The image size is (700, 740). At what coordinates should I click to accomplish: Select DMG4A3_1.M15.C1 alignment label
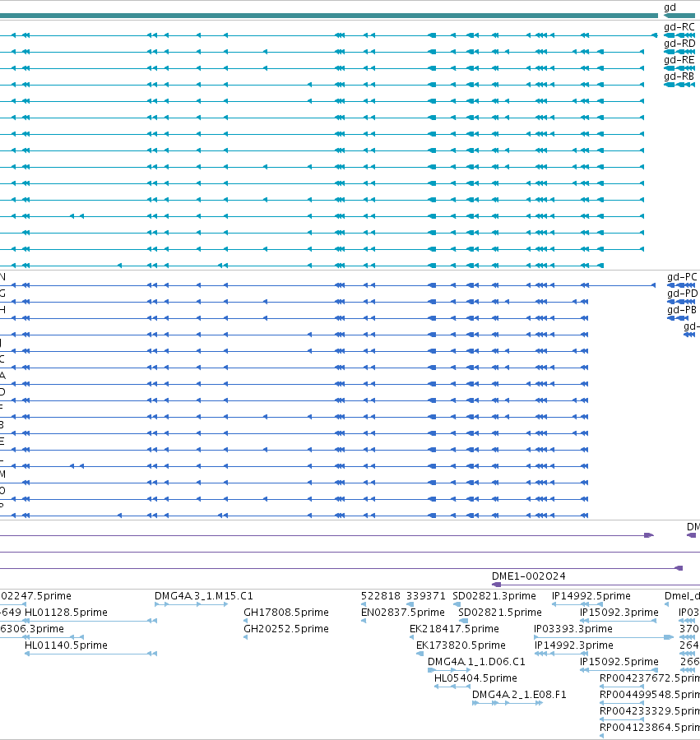(x=204, y=596)
